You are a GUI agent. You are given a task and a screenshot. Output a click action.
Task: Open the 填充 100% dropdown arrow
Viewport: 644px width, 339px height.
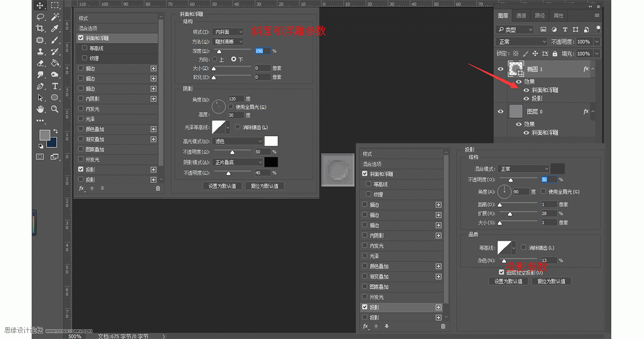click(x=596, y=54)
